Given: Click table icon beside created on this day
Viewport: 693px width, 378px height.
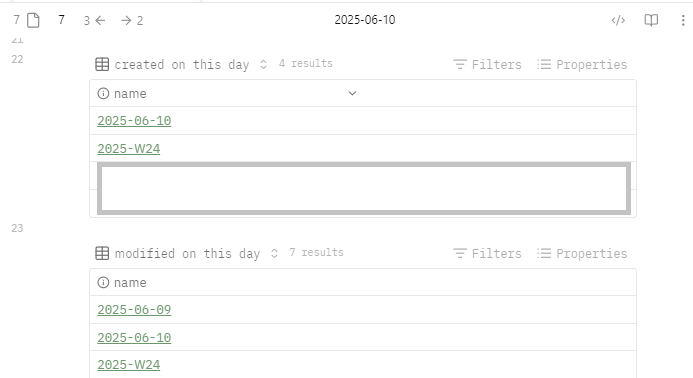Looking at the screenshot, I should tap(102, 64).
